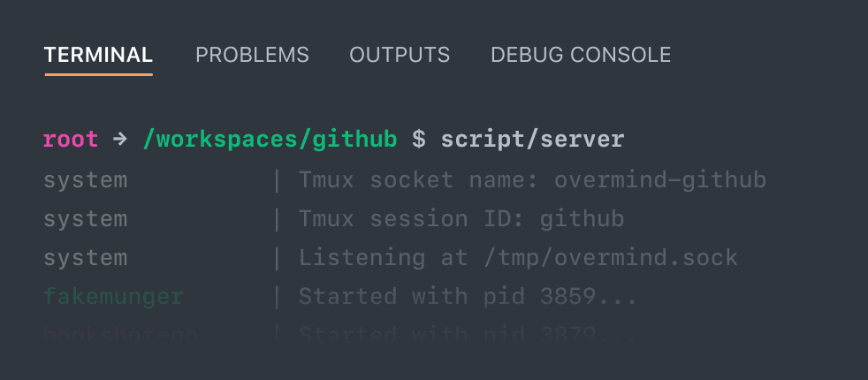Switch to the TERMINAL tab
Screen dimensions: 868x380
point(98,55)
